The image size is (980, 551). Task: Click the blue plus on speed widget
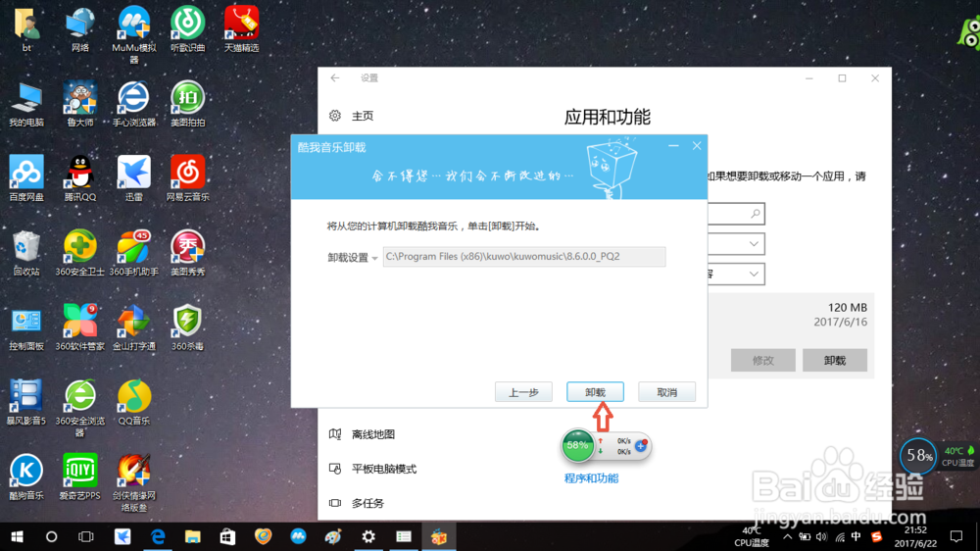click(x=641, y=446)
